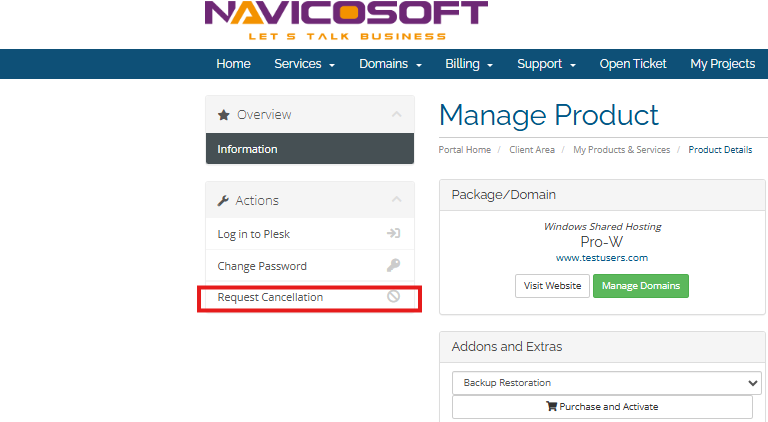
Task: Collapse the Actions panel chevron
Action: 396,201
